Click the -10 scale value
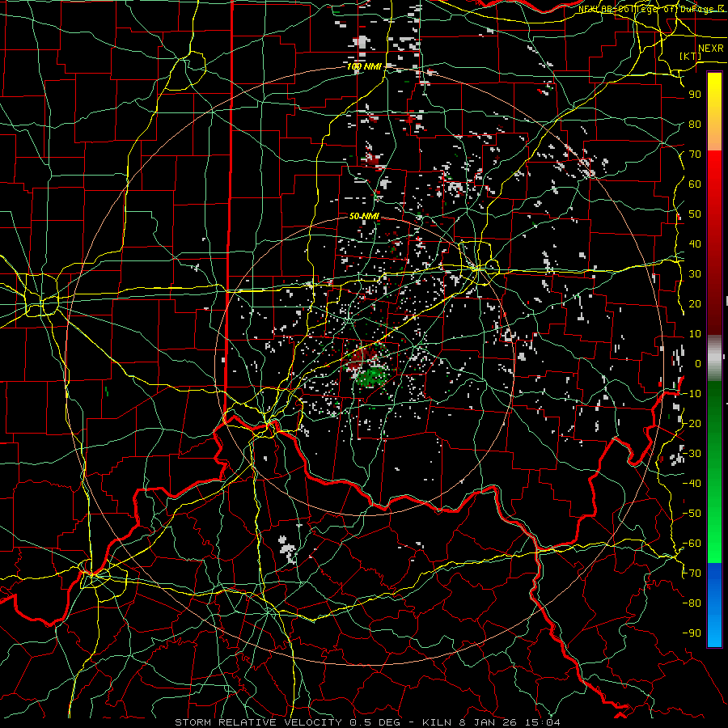The height and width of the screenshot is (728, 728). pyautogui.click(x=692, y=394)
